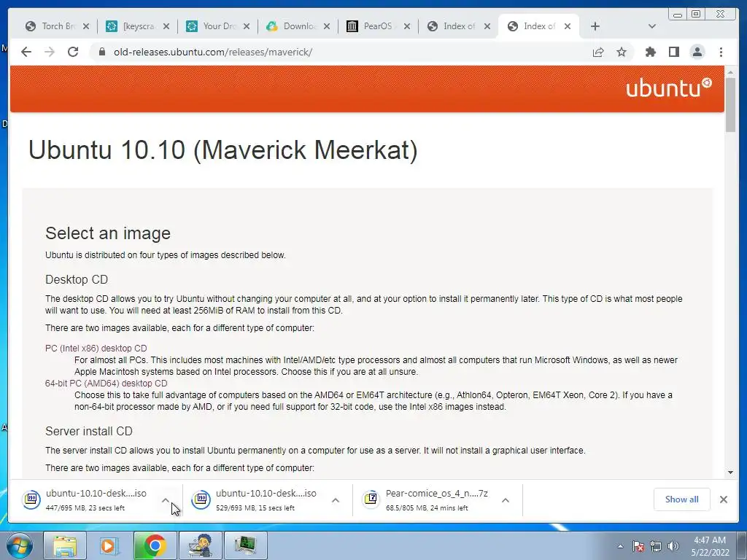Click Pear-comice_os_4_n....7z download name

click(x=437, y=494)
